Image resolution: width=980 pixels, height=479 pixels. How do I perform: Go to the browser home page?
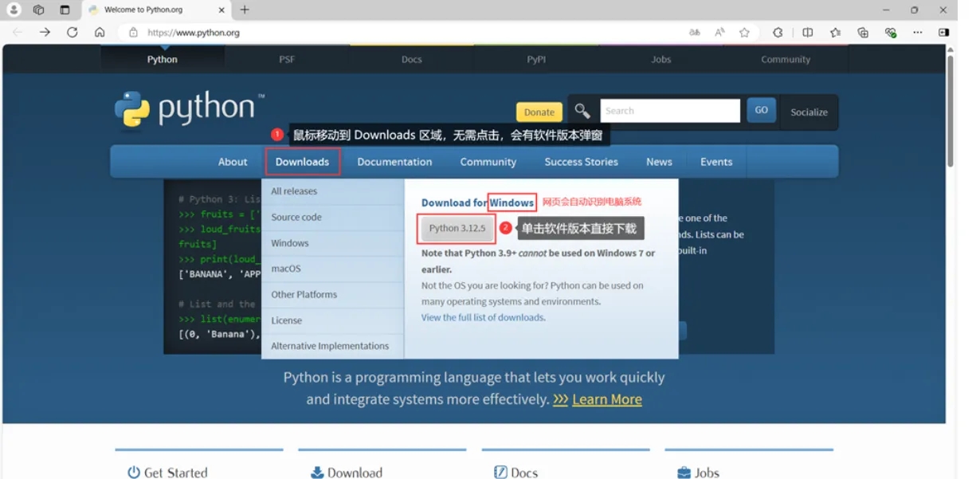pyautogui.click(x=100, y=32)
